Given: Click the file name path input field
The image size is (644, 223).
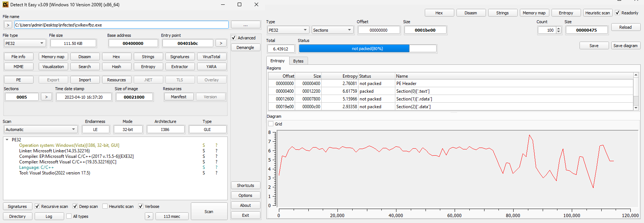Looking at the screenshot, I should (121, 25).
